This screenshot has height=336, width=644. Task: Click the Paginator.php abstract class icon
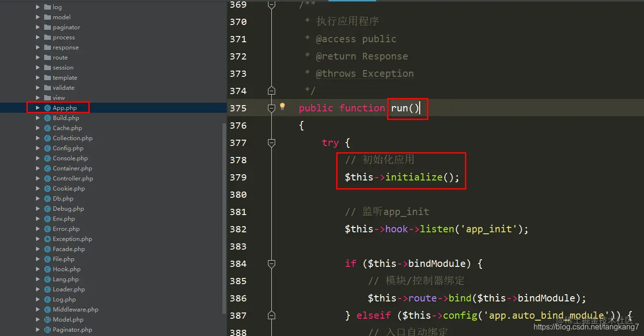click(48, 330)
